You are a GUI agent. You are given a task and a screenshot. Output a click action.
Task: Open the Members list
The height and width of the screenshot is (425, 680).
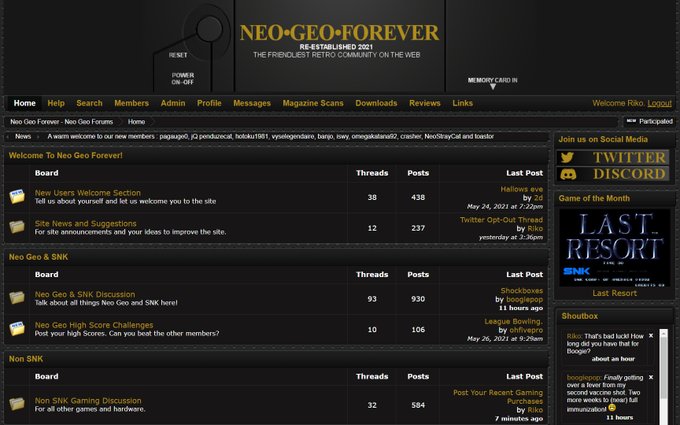[x=131, y=103]
